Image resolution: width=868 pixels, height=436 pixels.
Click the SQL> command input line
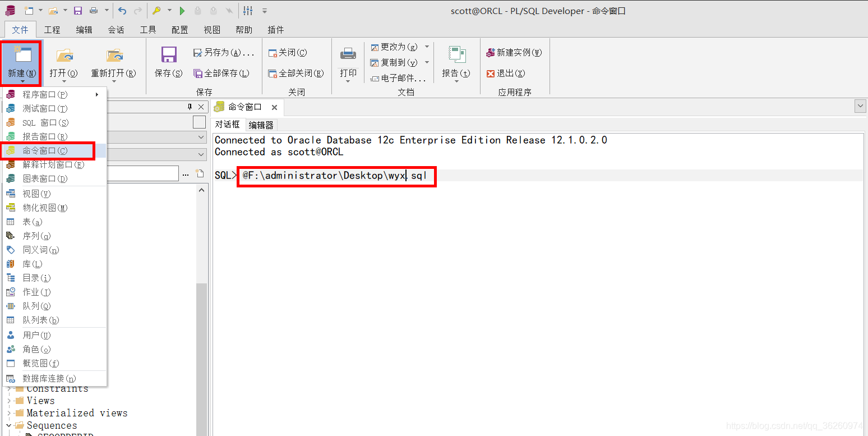tap(538, 176)
